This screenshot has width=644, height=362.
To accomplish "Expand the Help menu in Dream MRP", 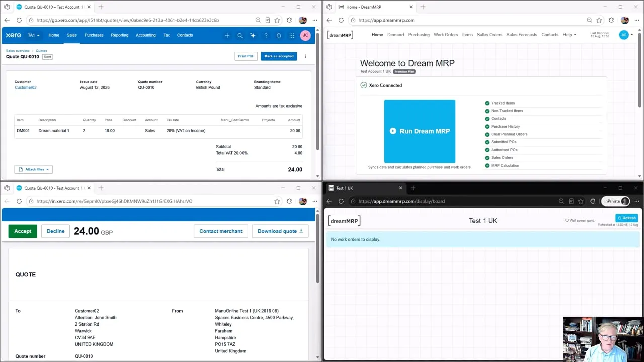I will [x=569, y=35].
